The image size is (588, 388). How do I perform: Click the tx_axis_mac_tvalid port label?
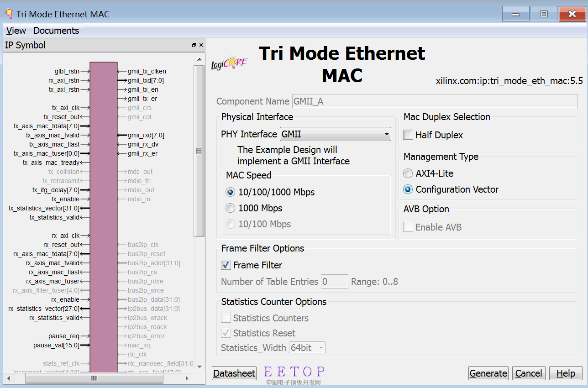coord(53,135)
